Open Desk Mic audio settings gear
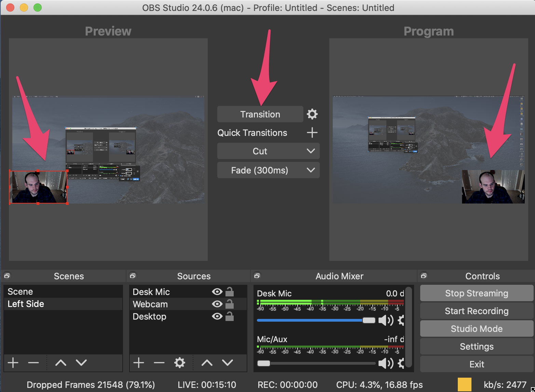 point(401,320)
